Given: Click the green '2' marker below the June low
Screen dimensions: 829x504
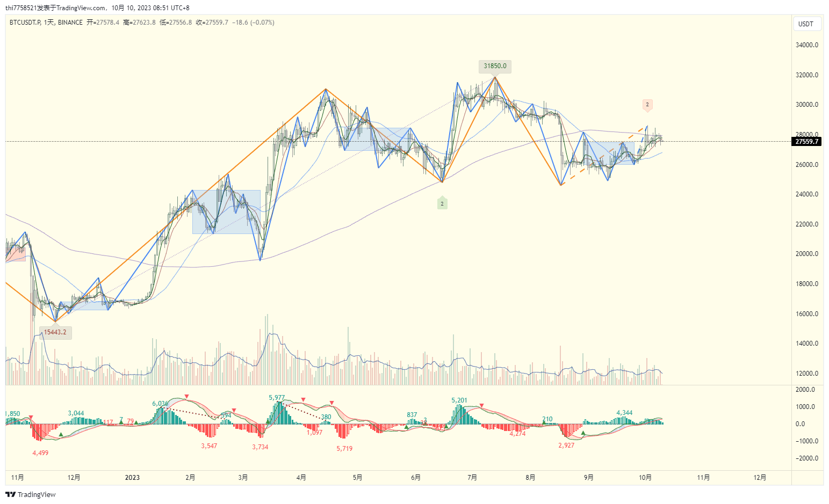Looking at the screenshot, I should 442,203.
